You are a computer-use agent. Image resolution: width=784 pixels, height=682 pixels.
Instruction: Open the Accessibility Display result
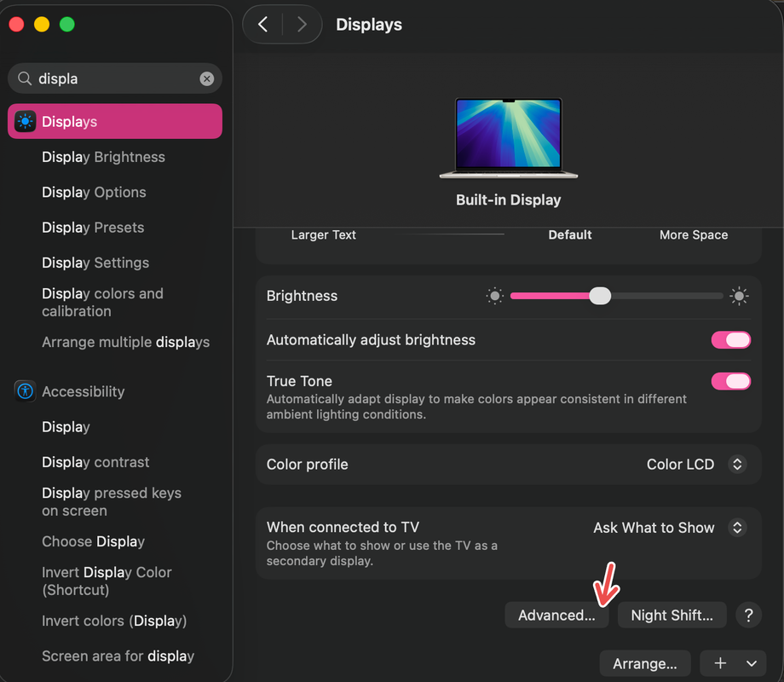point(66,427)
